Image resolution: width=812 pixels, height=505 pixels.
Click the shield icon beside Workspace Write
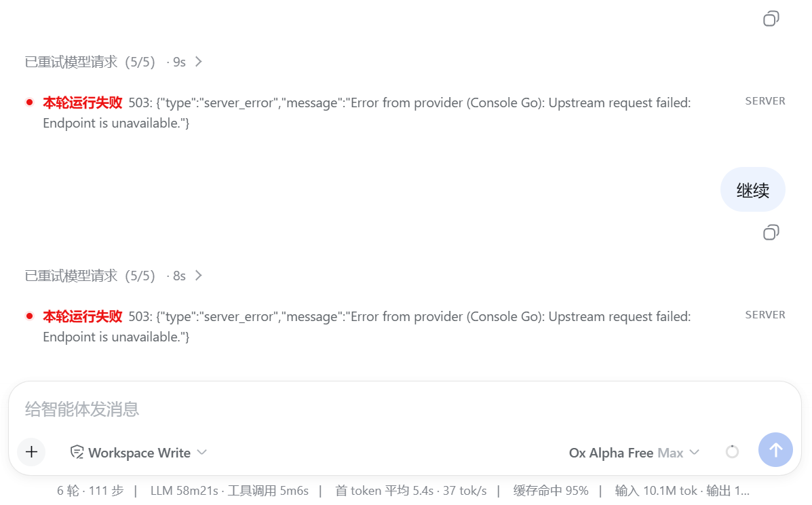[77, 452]
